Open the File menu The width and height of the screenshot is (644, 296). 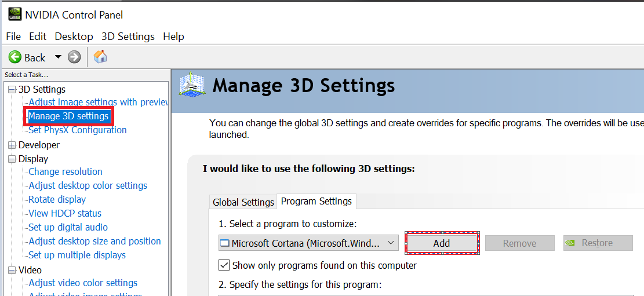click(x=13, y=36)
